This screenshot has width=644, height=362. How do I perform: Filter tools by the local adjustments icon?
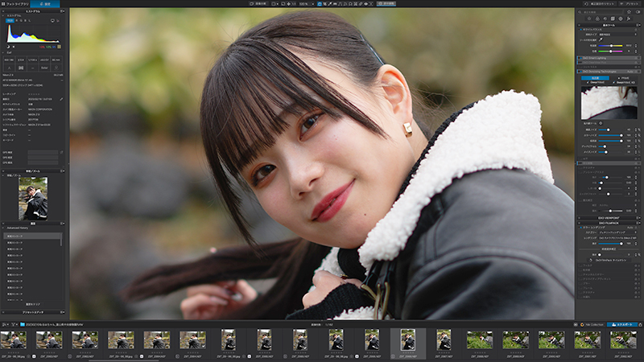pyautogui.click(x=621, y=19)
